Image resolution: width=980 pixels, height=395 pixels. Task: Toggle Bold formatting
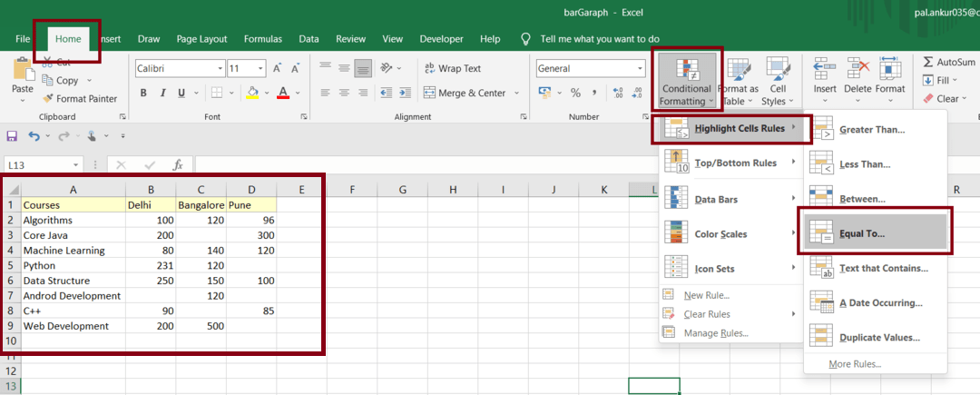(143, 94)
